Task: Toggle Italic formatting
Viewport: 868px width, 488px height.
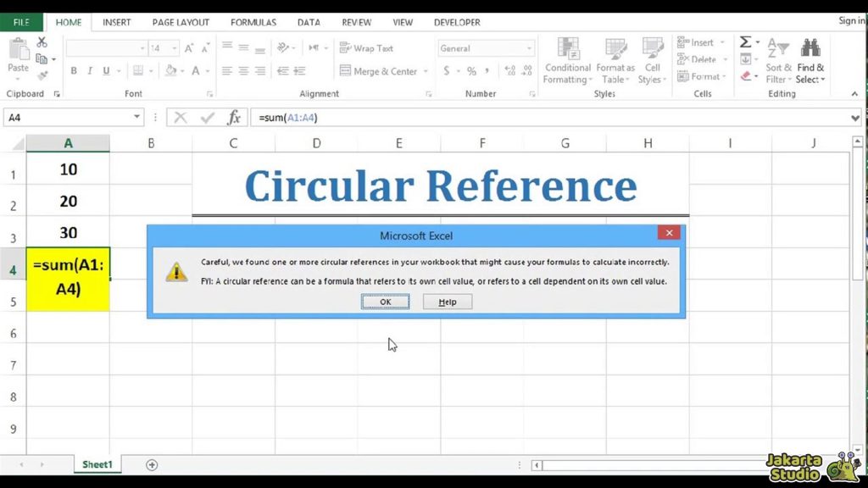Action: pos(90,71)
